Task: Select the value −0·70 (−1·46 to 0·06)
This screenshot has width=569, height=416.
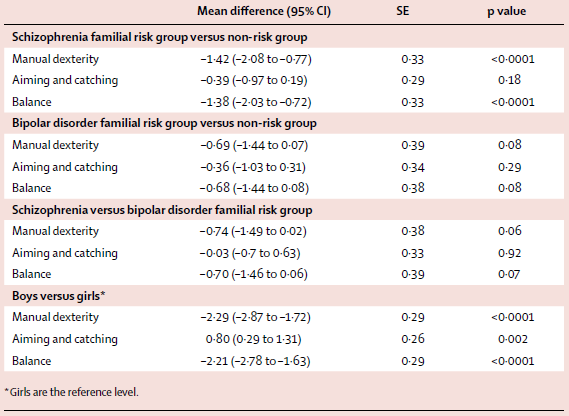Action: 254,274
